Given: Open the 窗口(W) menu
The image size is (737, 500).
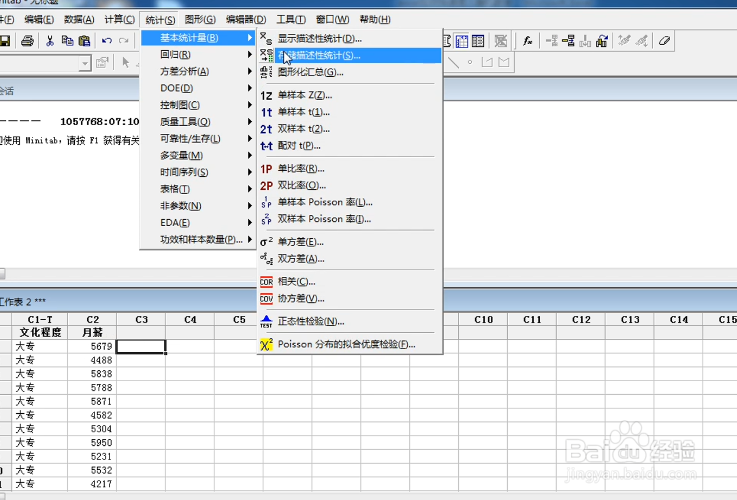Looking at the screenshot, I should click(332, 20).
